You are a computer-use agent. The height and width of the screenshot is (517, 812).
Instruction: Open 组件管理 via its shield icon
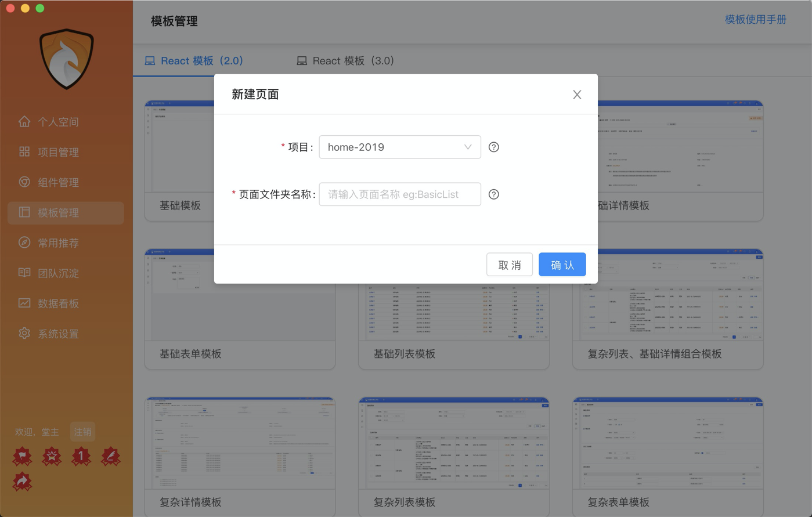coord(24,182)
